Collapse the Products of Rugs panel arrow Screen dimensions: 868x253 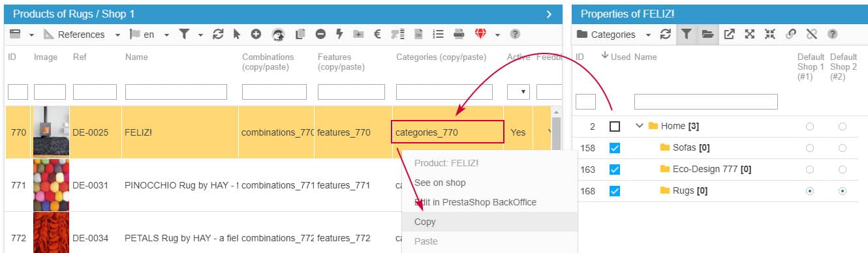pos(549,14)
